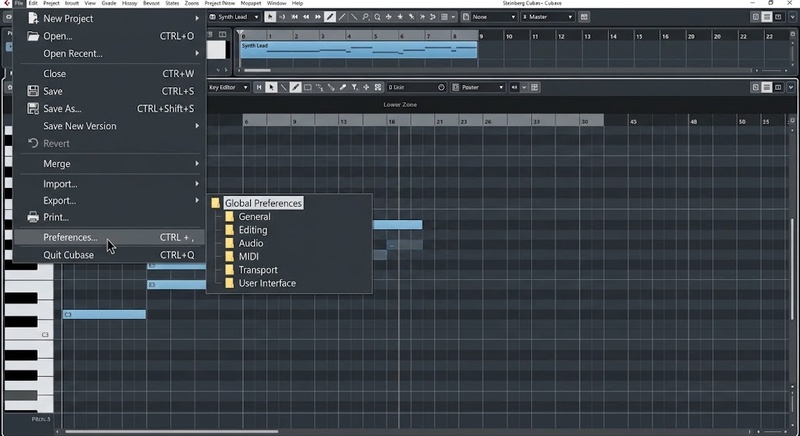Open the Transport preferences folder
Image resolution: width=800 pixels, height=436 pixels.
[258, 270]
